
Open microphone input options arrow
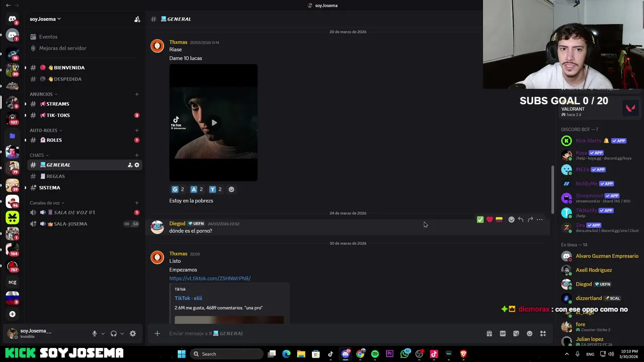103,333
